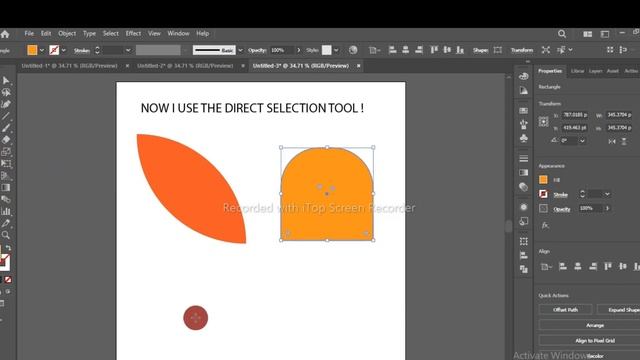This screenshot has height=360, width=640.
Task: Click horizontal align left in the control bar
Action: click(392, 50)
